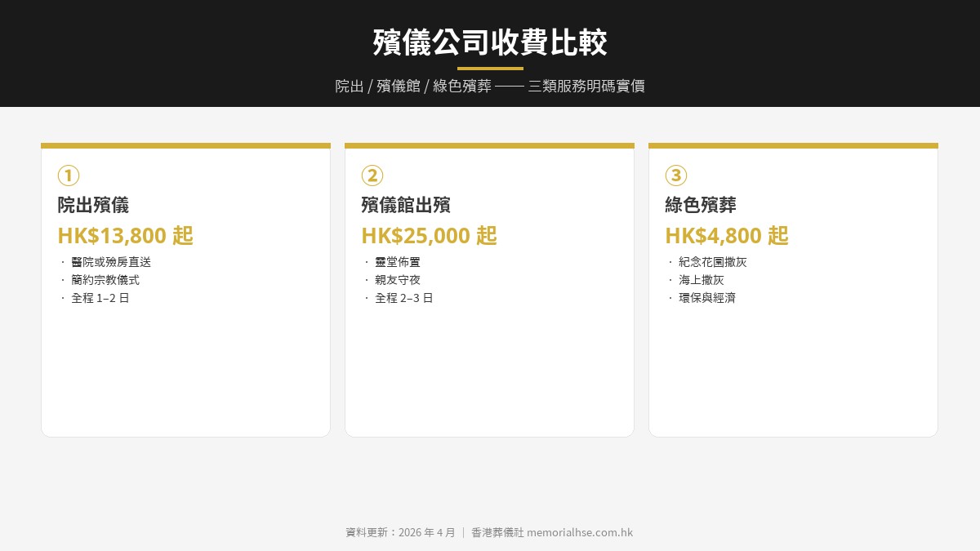This screenshot has width=980, height=551.
Task: Select the heading 院出殯儀
Action: (x=93, y=205)
